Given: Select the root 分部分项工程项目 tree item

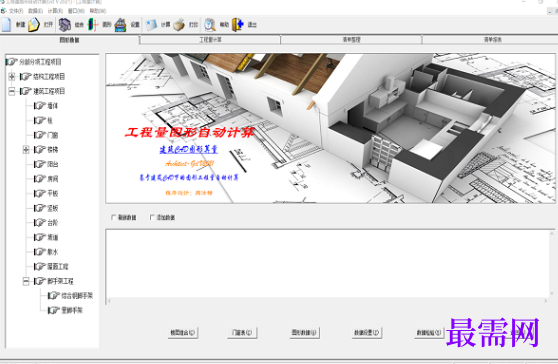Looking at the screenshot, I should [40, 62].
